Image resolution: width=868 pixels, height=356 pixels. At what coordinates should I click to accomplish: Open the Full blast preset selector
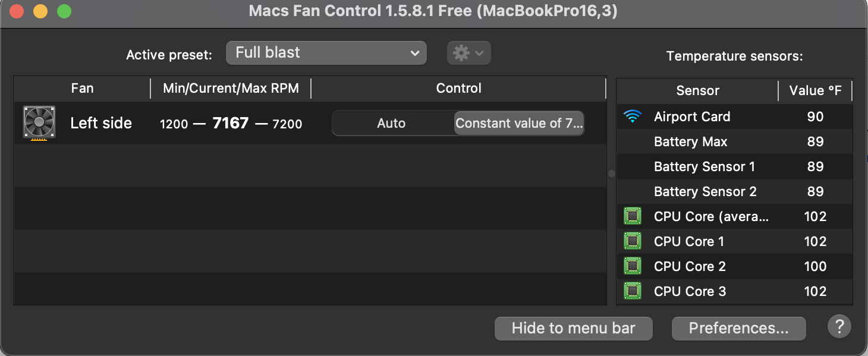coord(326,52)
